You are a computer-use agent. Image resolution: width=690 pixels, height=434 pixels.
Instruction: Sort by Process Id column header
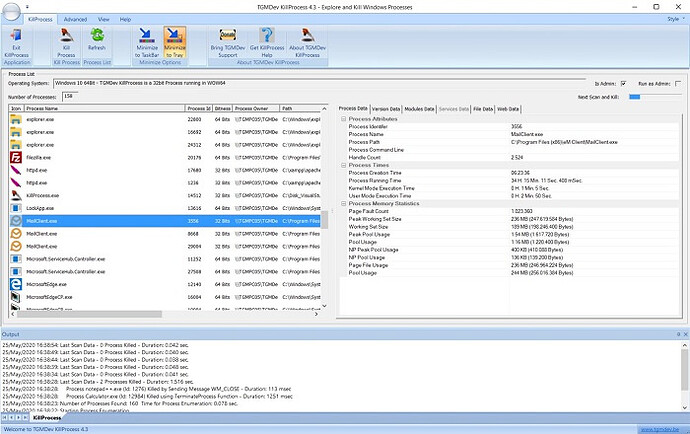(x=199, y=108)
